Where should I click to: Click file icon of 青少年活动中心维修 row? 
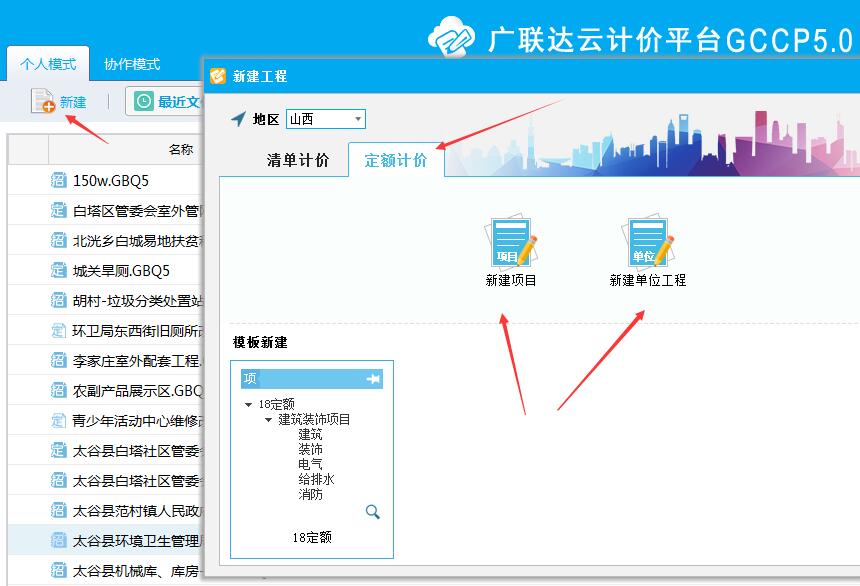(59, 420)
